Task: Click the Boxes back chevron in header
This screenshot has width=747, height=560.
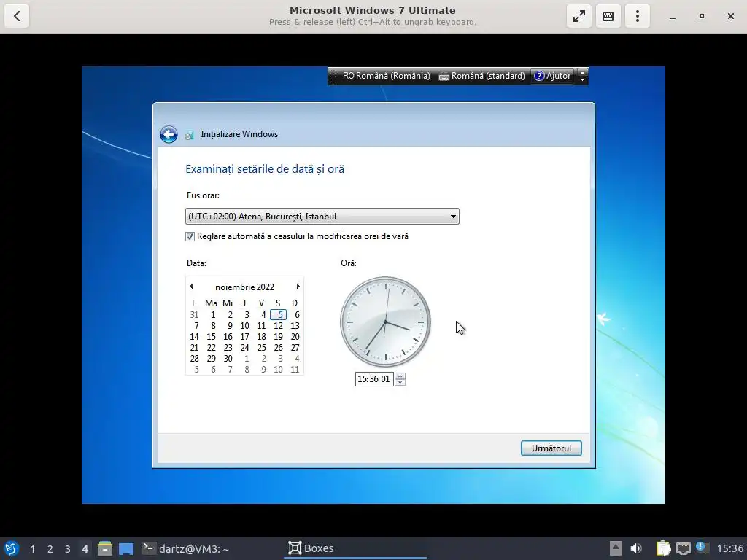Action: [17, 16]
